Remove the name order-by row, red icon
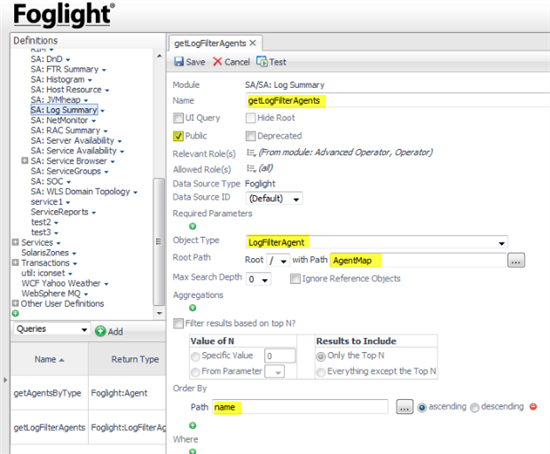This screenshot has height=454, width=550. [533, 407]
